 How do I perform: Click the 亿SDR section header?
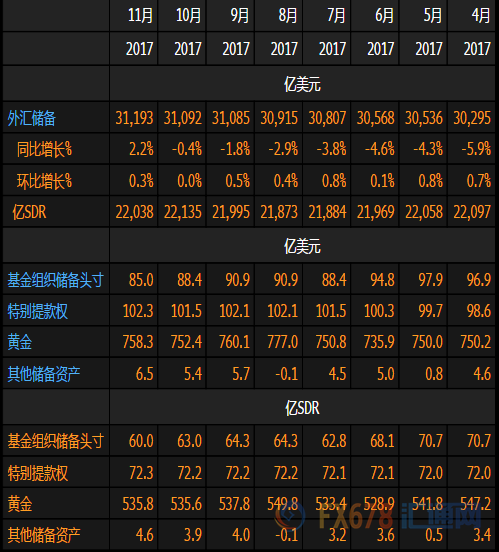302,408
